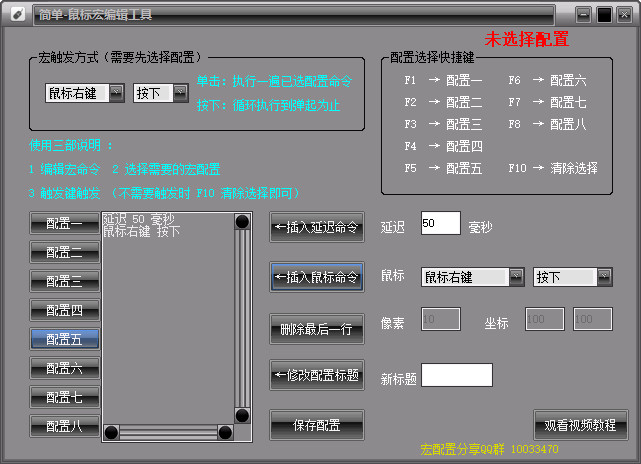Click the macro list scroll-down knob
The height and width of the screenshot is (464, 641).
click(242, 416)
